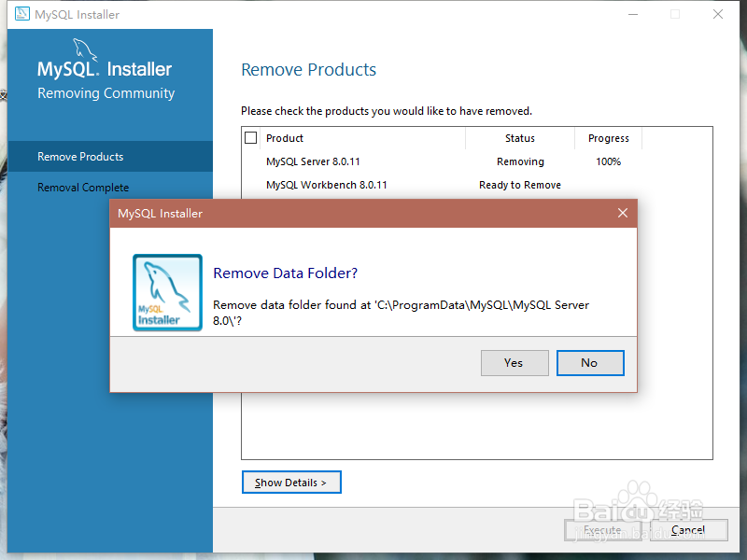Click the Status column header
The height and width of the screenshot is (560, 747).
pyautogui.click(x=520, y=138)
